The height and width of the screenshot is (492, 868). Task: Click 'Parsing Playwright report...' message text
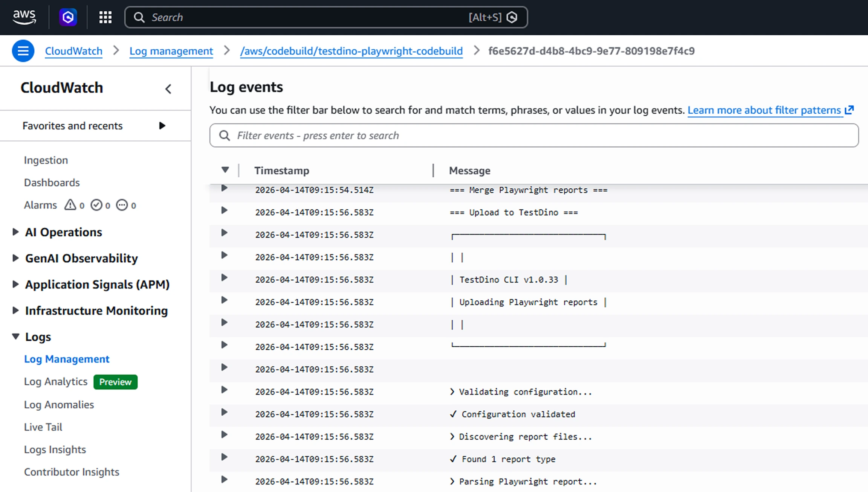click(x=528, y=481)
